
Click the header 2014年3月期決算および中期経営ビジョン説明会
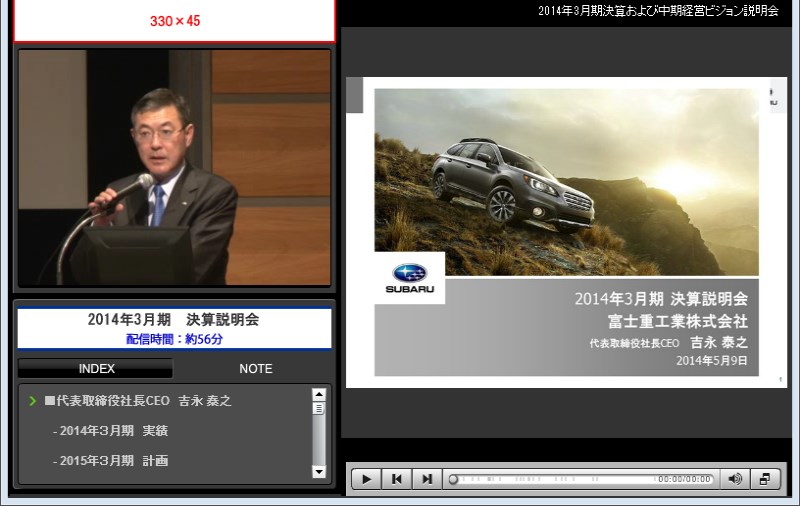click(658, 11)
